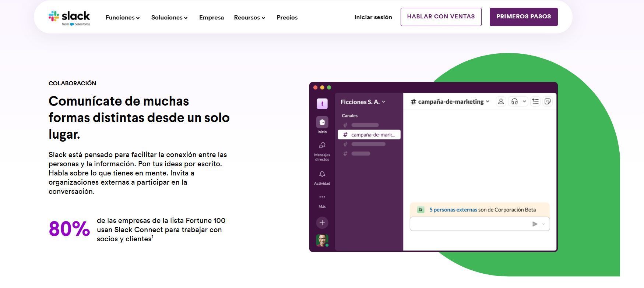Click the Más three-dots icon
This screenshot has height=288, width=644.
322,197
